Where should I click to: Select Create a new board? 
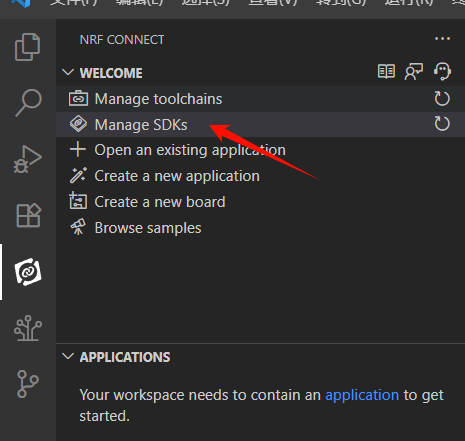click(x=260, y=202)
